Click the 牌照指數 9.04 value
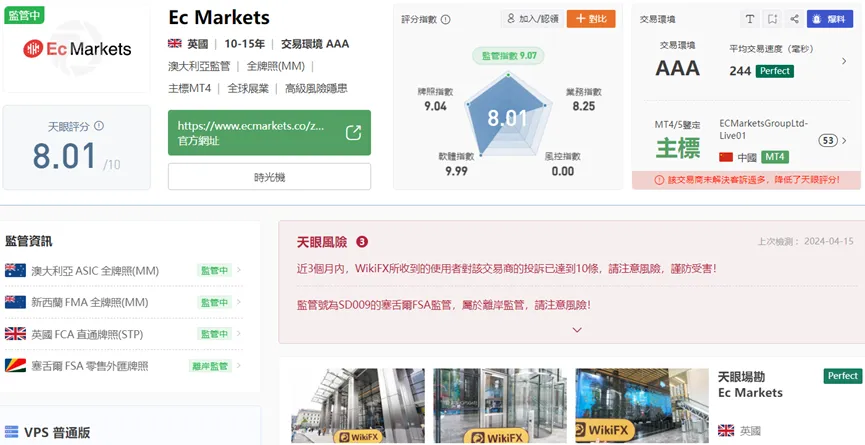Viewport: 865px width, 445px height. 435,106
